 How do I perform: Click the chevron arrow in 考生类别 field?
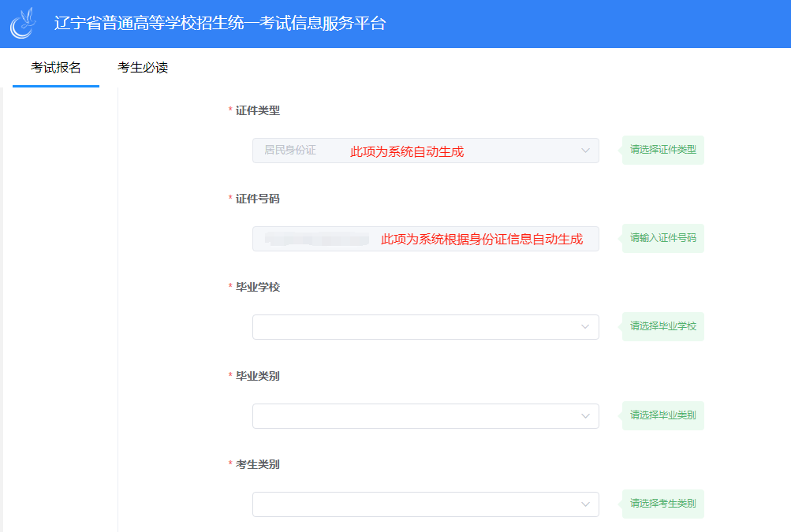pos(585,504)
